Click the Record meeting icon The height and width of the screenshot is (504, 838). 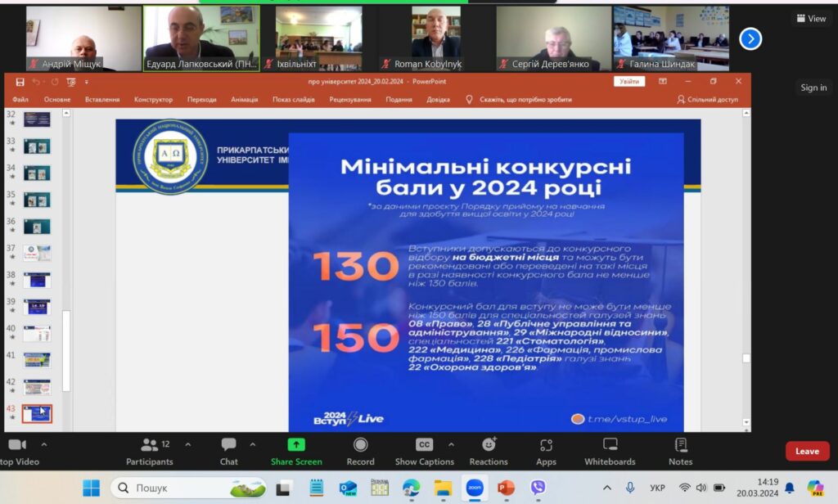click(360, 445)
